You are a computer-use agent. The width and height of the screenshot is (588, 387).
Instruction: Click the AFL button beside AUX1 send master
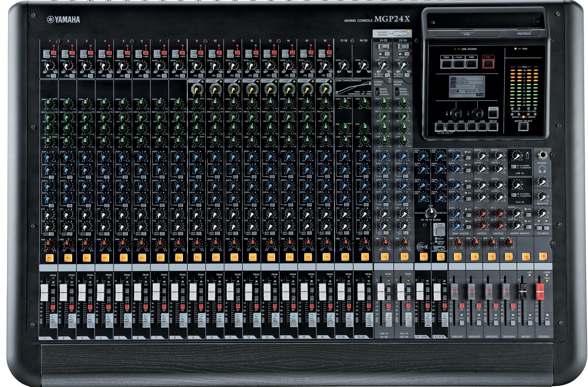(x=468, y=158)
